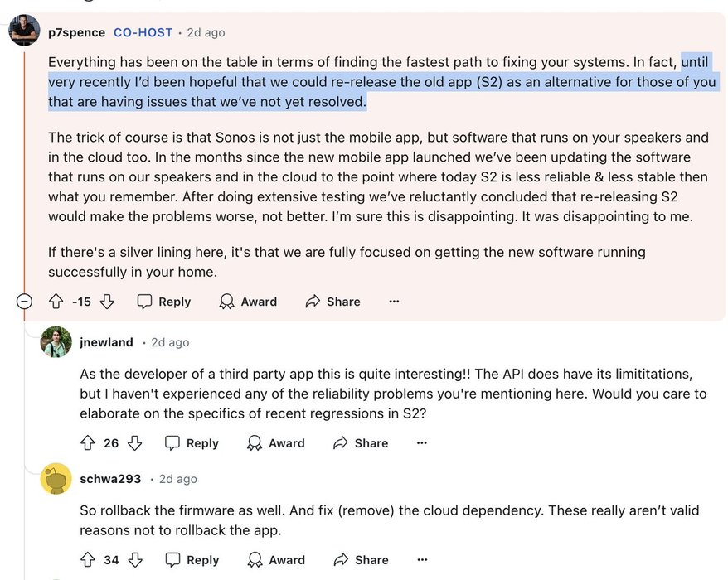Downvote p7spence's comment with -15 score

coord(107,302)
